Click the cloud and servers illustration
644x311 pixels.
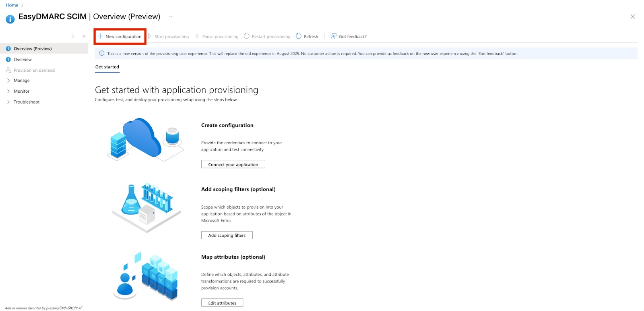click(x=145, y=139)
